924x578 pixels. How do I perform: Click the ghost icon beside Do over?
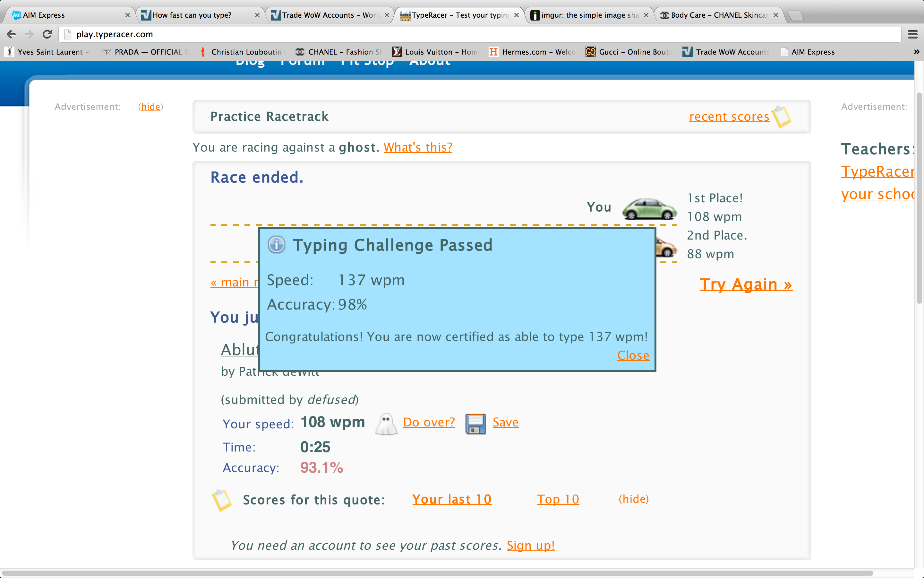coord(386,424)
